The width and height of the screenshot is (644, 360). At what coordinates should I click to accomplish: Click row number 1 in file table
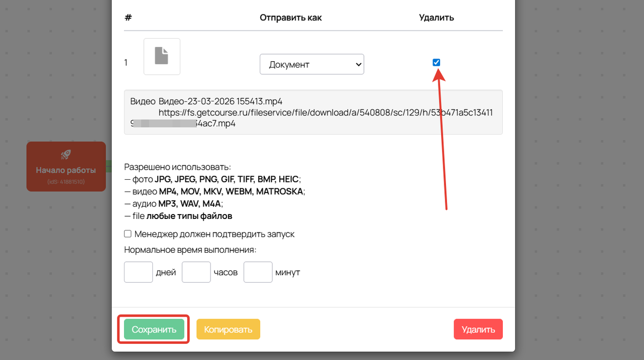(126, 63)
